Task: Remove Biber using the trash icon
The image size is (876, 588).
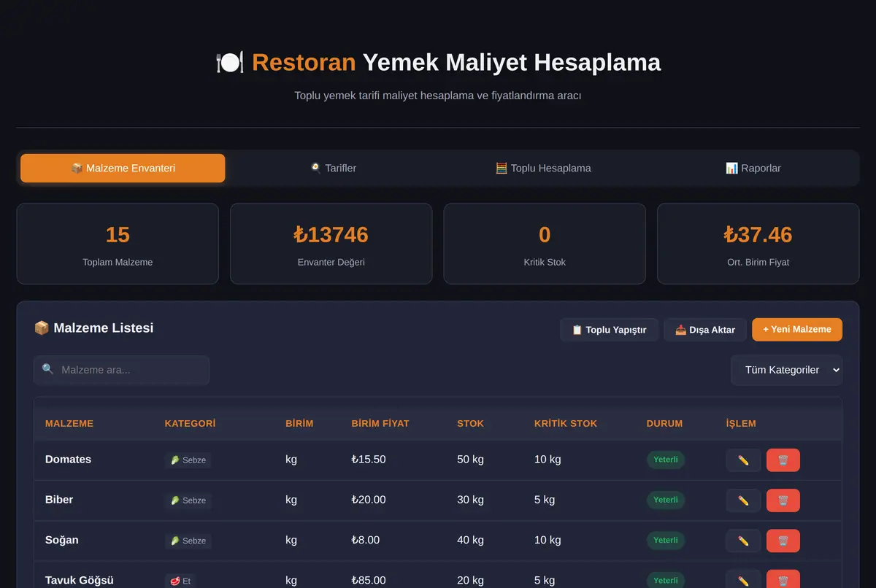Action: click(x=783, y=500)
